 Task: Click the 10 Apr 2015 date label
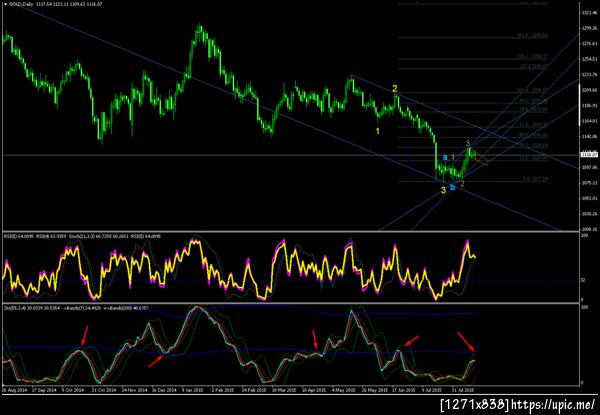(315, 390)
